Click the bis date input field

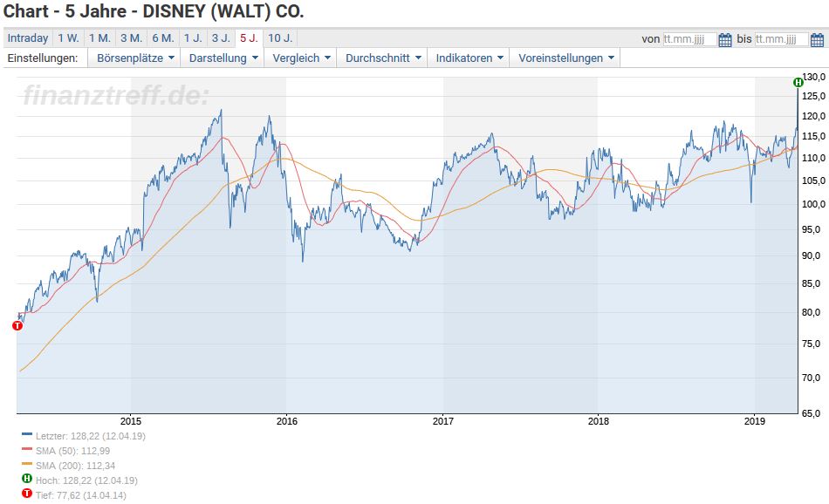click(x=781, y=39)
